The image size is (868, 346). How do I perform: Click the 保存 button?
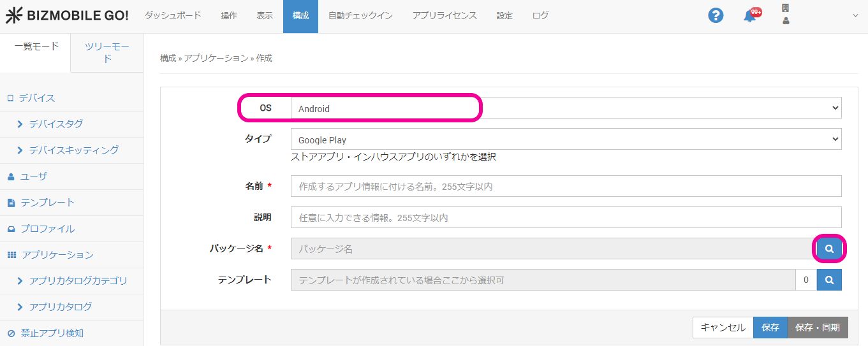coord(770,328)
